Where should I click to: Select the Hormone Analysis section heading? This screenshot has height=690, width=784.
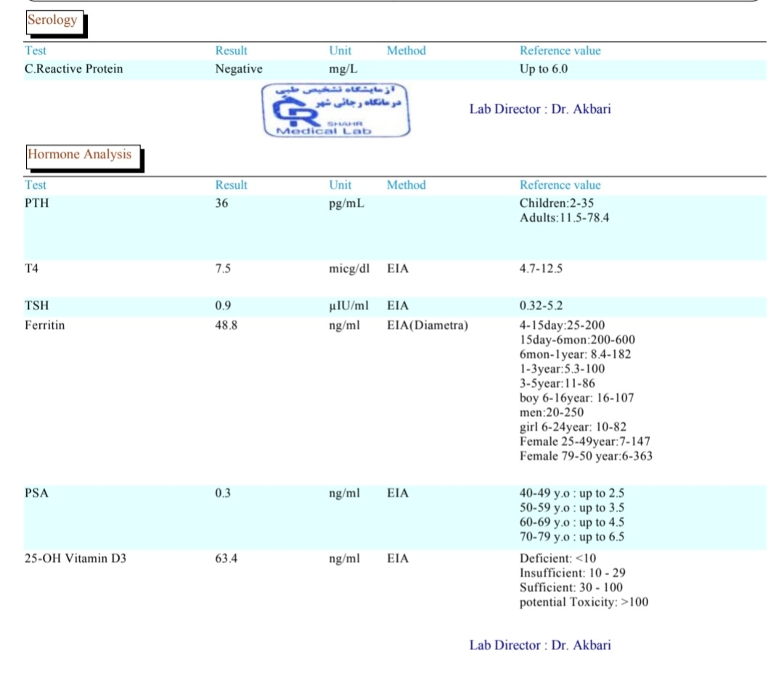(80, 154)
